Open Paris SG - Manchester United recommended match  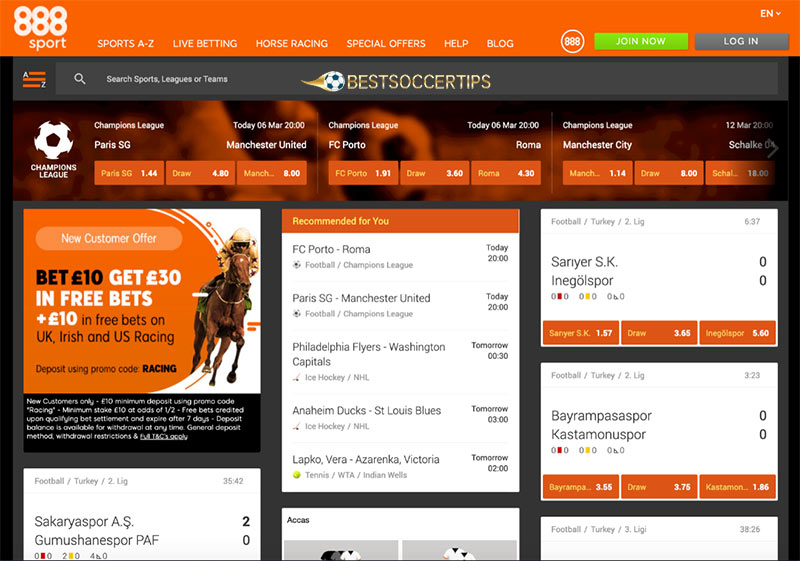pyautogui.click(x=400, y=305)
